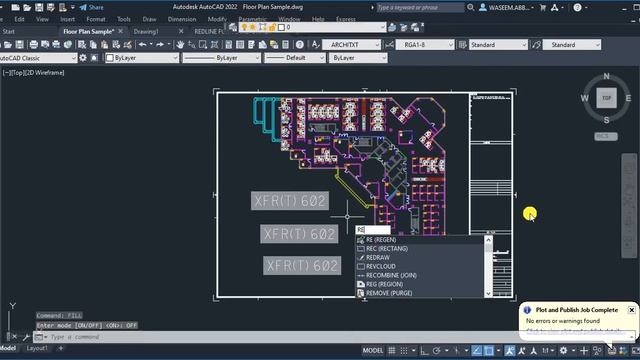
Task: Click the Table Style icon beside Standard
Action: (462, 44)
